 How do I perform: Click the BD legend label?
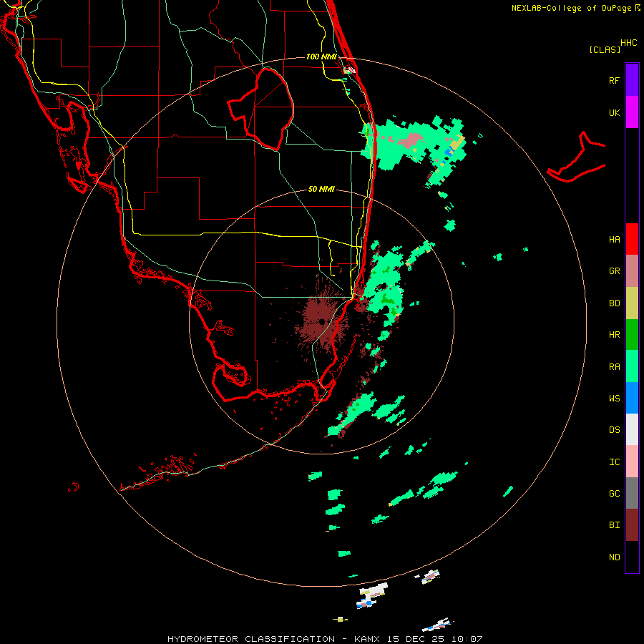614,303
